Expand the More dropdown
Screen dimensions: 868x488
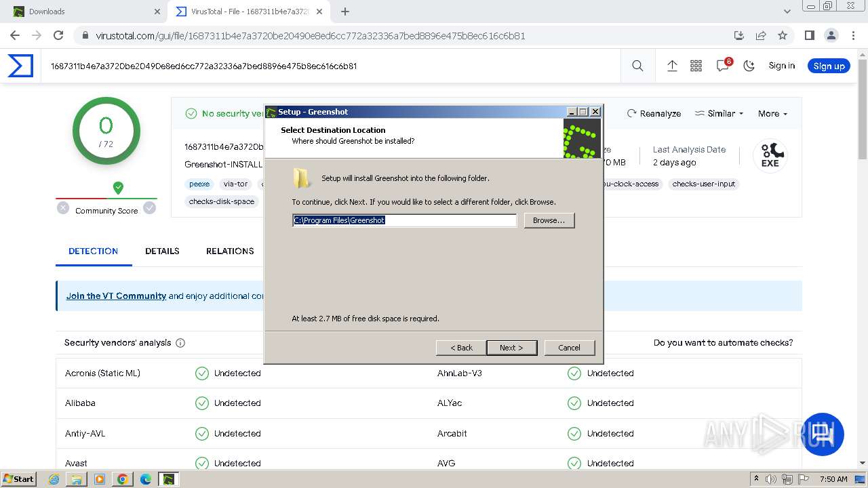(x=772, y=113)
